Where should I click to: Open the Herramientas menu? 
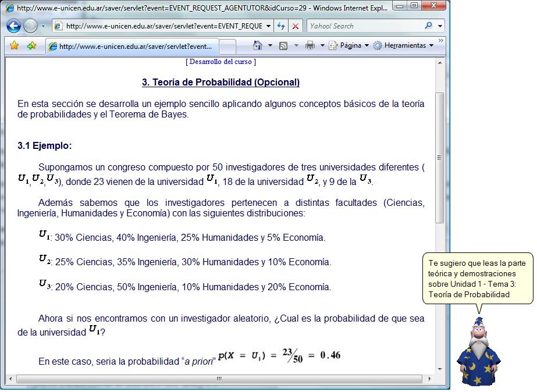tap(403, 45)
